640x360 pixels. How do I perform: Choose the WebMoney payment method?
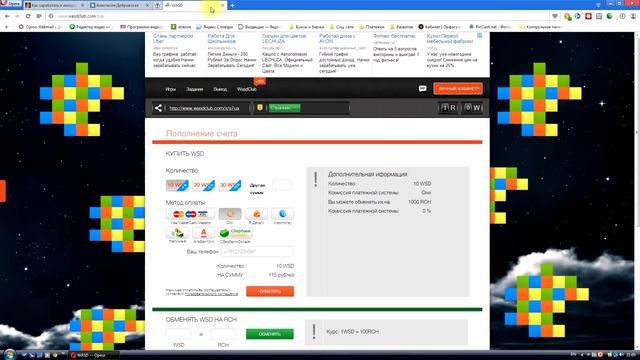(282, 214)
